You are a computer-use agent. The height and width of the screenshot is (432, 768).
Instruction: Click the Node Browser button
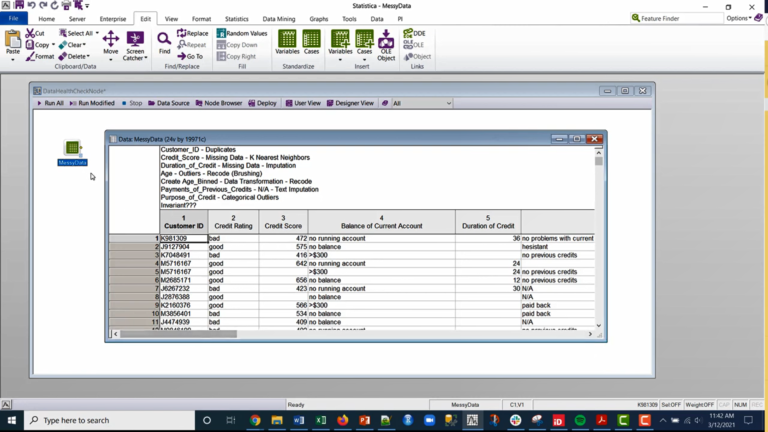point(218,103)
